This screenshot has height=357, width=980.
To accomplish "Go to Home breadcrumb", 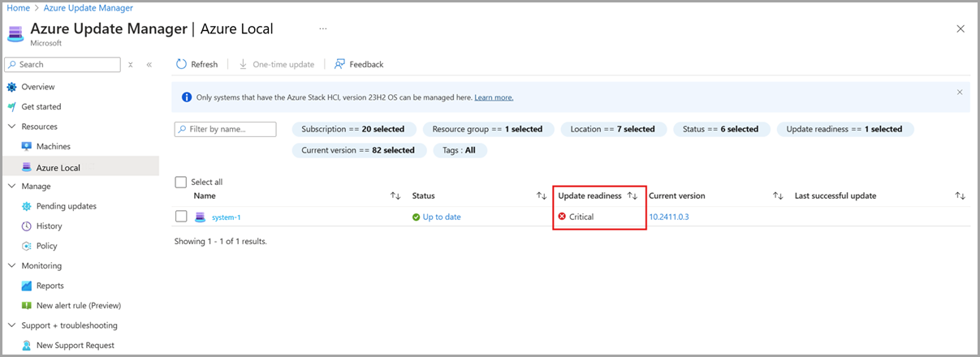I will click(18, 7).
